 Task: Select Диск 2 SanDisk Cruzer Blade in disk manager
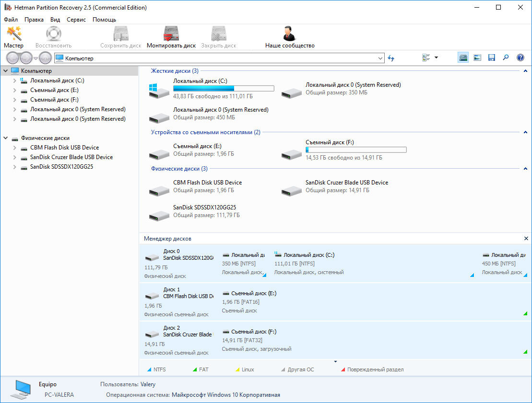click(x=178, y=340)
